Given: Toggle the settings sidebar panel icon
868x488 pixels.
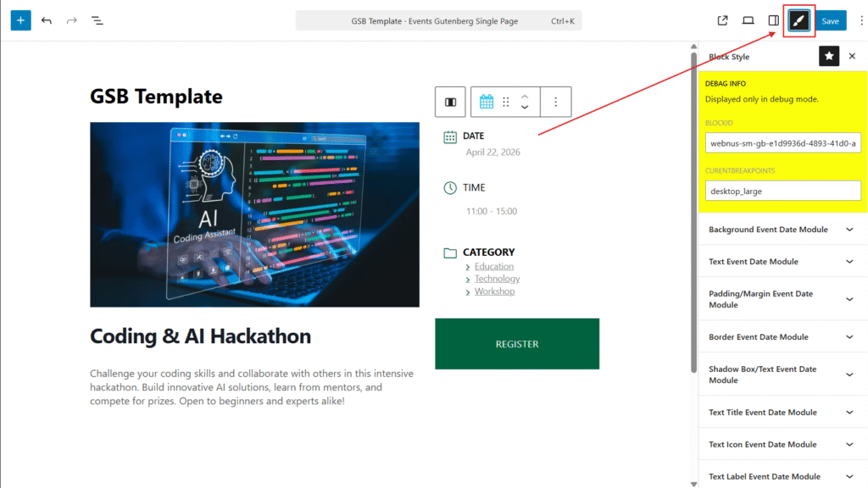Looking at the screenshot, I should (x=773, y=20).
